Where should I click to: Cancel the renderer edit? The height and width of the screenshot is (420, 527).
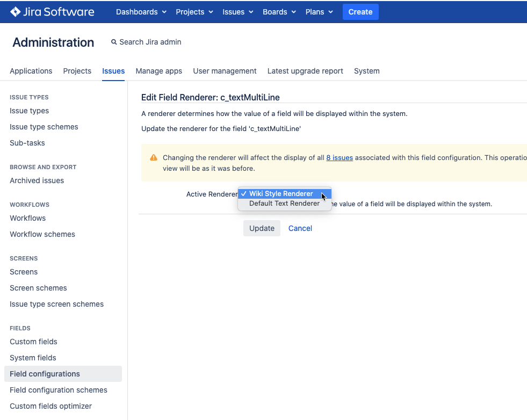click(300, 228)
